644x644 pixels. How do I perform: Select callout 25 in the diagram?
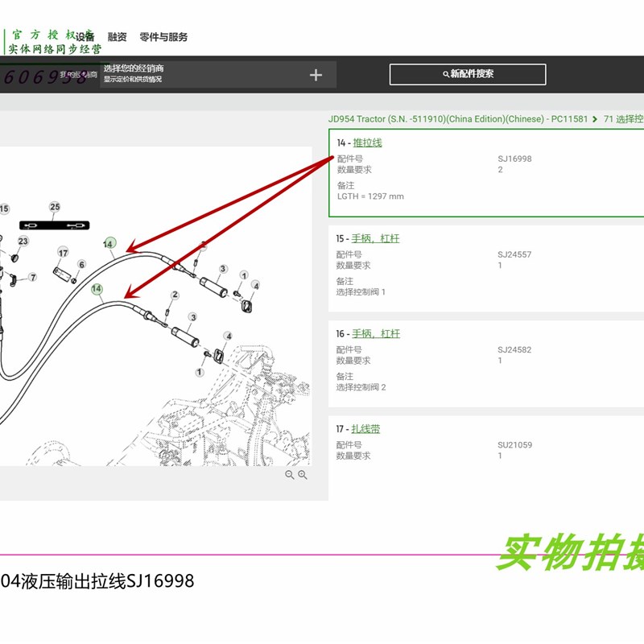(55, 207)
